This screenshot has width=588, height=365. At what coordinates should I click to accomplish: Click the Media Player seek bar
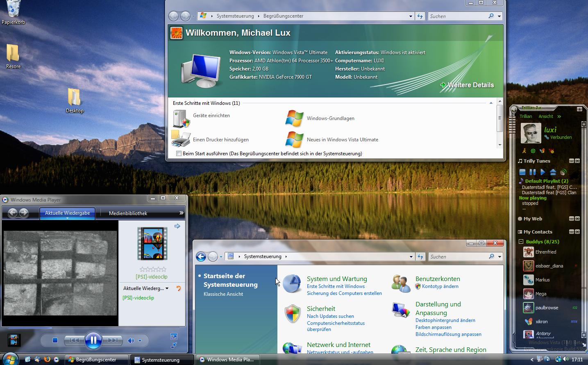tap(94, 328)
